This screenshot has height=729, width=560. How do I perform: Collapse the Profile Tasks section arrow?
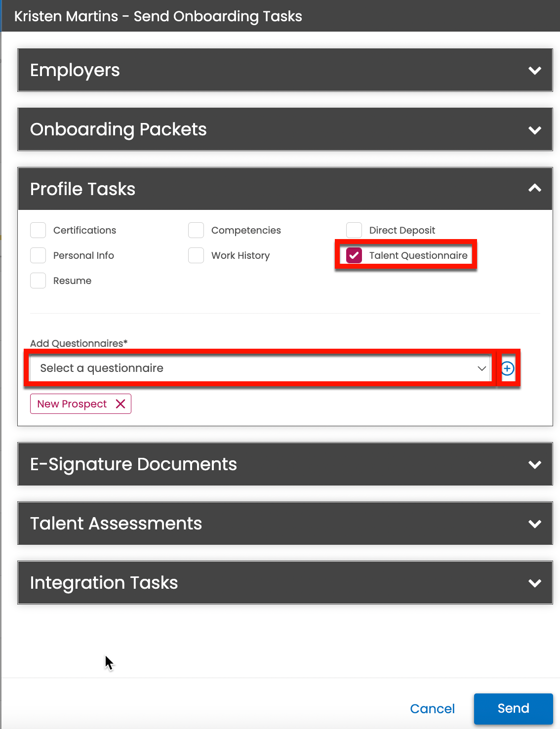(x=535, y=188)
